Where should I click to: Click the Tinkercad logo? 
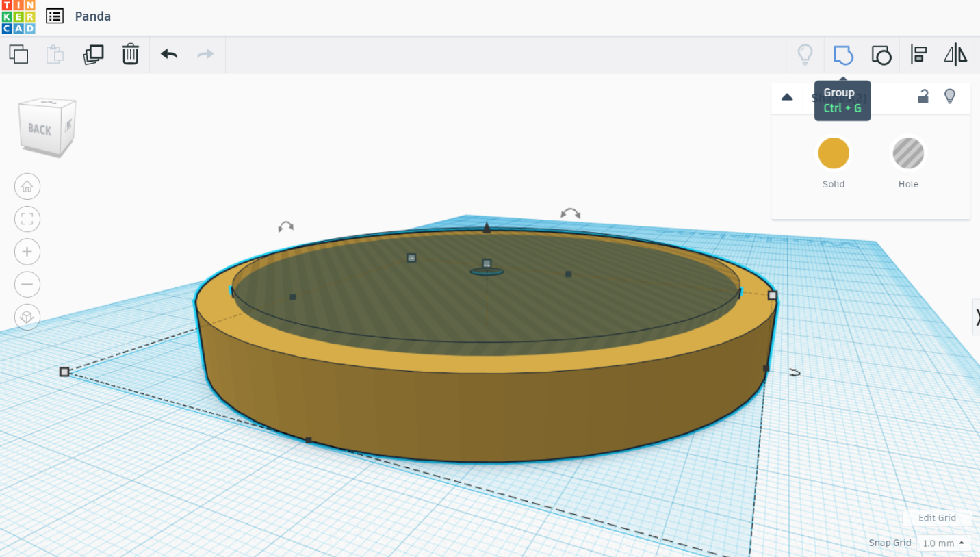pyautogui.click(x=17, y=16)
